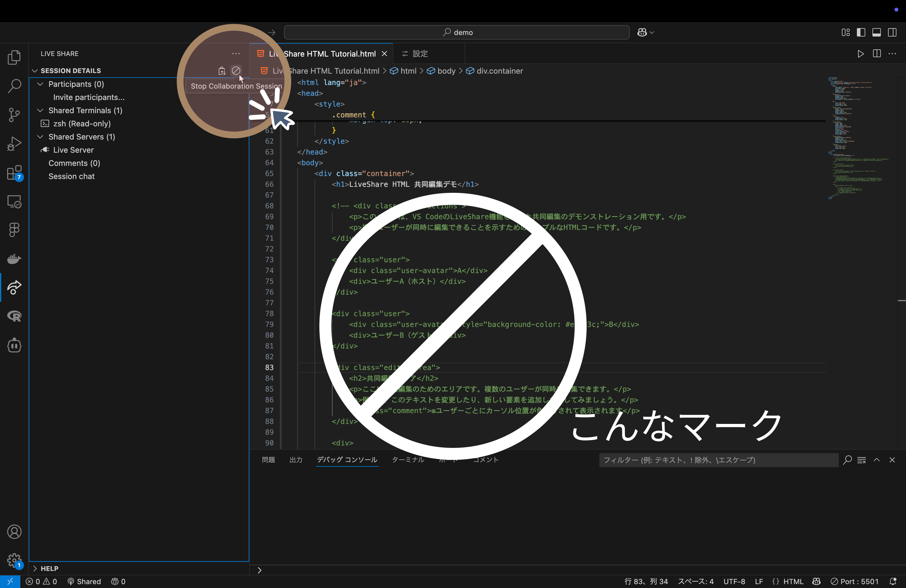This screenshot has width=906, height=588.
Task: Close the LiveShare HTML Tutorial.html tab
Action: (384, 54)
